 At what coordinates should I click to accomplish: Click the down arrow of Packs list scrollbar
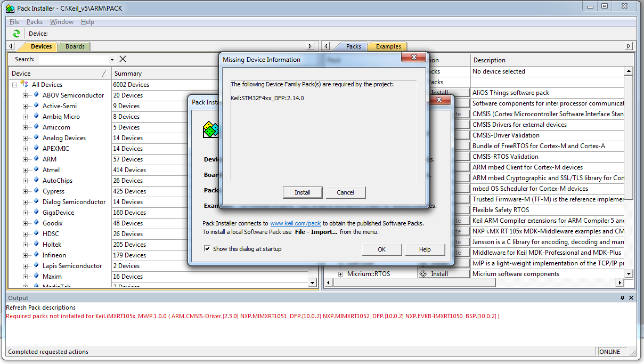(x=629, y=274)
